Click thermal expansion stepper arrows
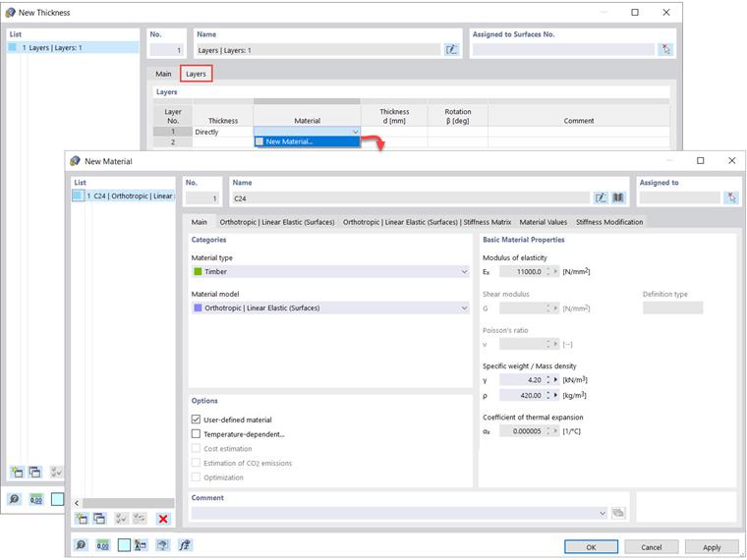This screenshot has width=747, height=560. click(x=547, y=431)
